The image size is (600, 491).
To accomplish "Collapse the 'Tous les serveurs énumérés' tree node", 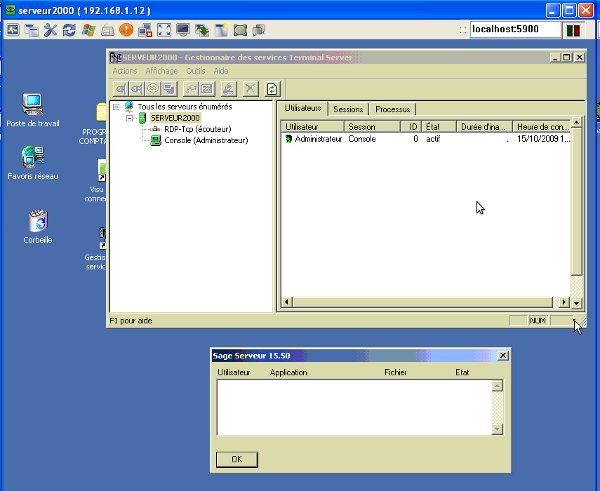I will (116, 106).
